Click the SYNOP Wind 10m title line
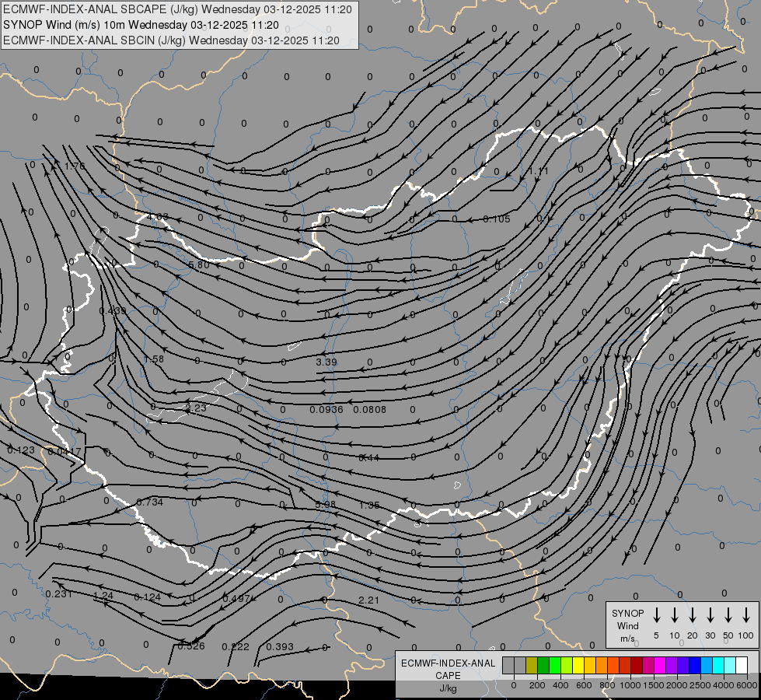This screenshot has height=700, width=761. (x=141, y=25)
